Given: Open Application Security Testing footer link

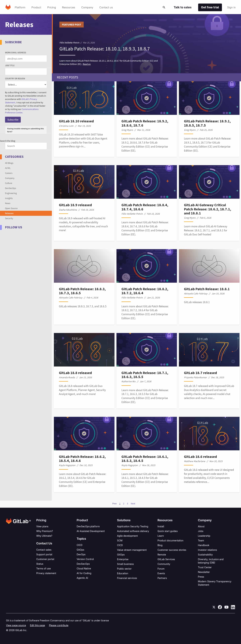Looking at the screenshot, I should [133, 526].
